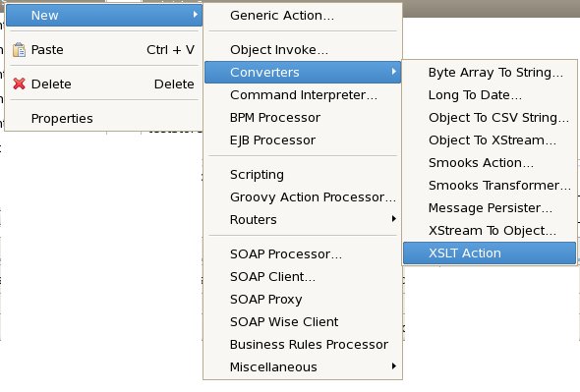This screenshot has height=392, width=580.
Task: Click the Paste clipboard icon
Action: click(19, 49)
